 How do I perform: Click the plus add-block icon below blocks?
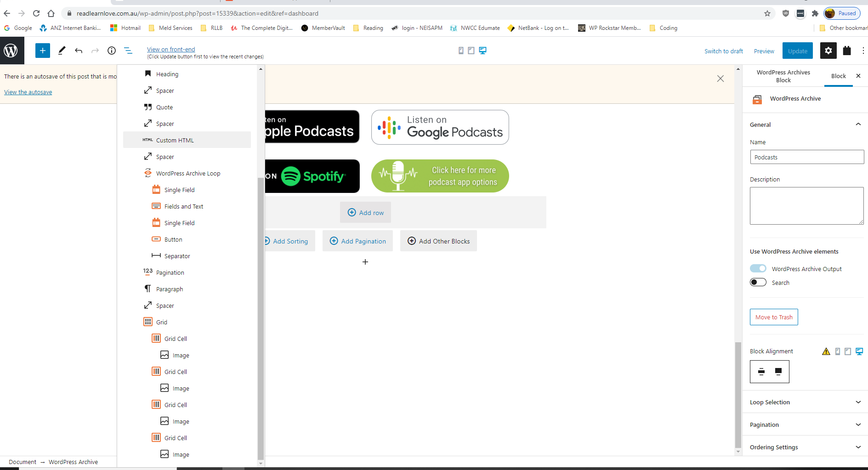(365, 262)
